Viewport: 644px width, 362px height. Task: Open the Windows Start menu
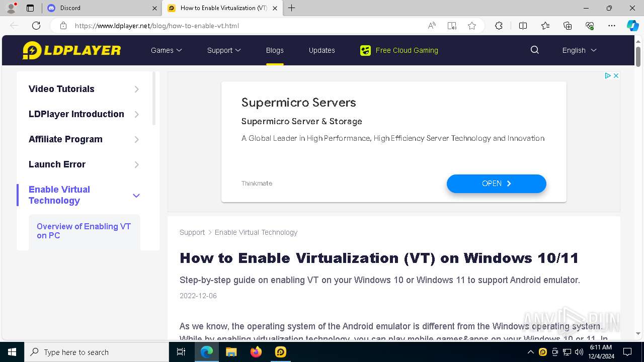coord(12,352)
